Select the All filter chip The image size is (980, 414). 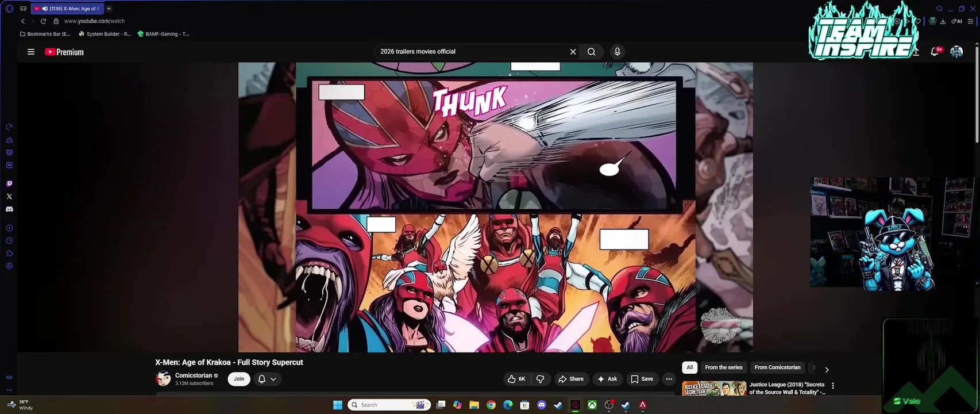(x=690, y=367)
